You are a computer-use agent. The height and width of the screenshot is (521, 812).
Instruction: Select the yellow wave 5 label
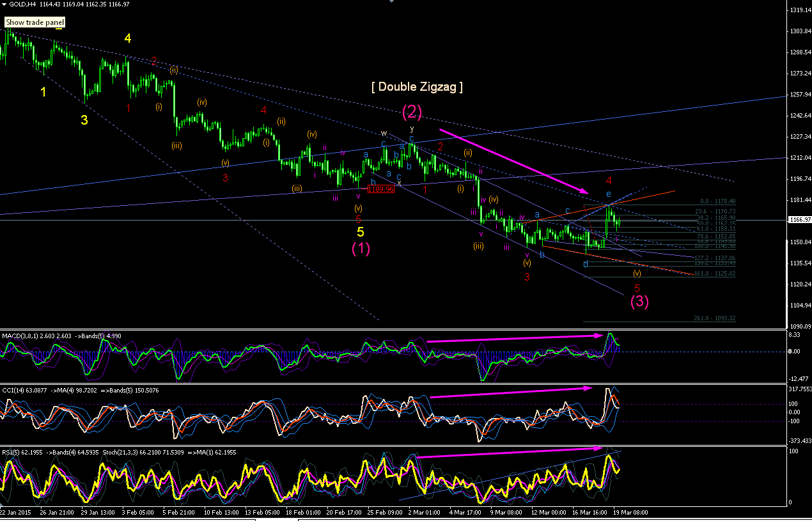(x=361, y=232)
